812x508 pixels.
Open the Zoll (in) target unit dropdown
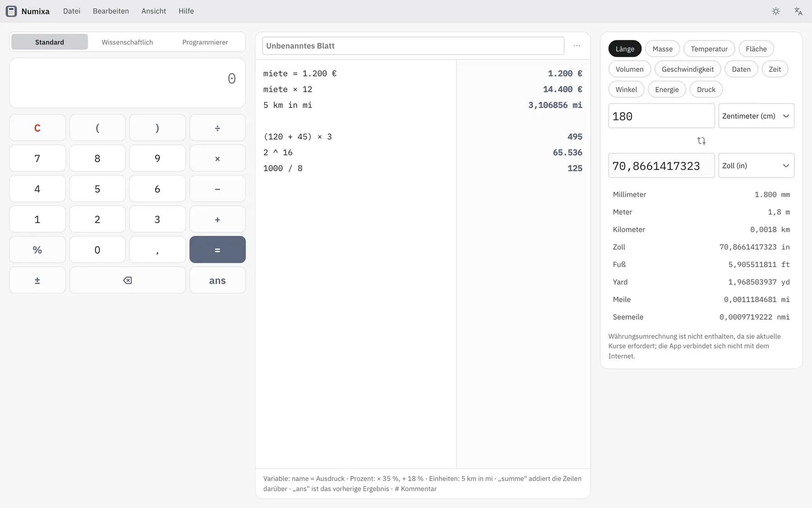(757, 166)
